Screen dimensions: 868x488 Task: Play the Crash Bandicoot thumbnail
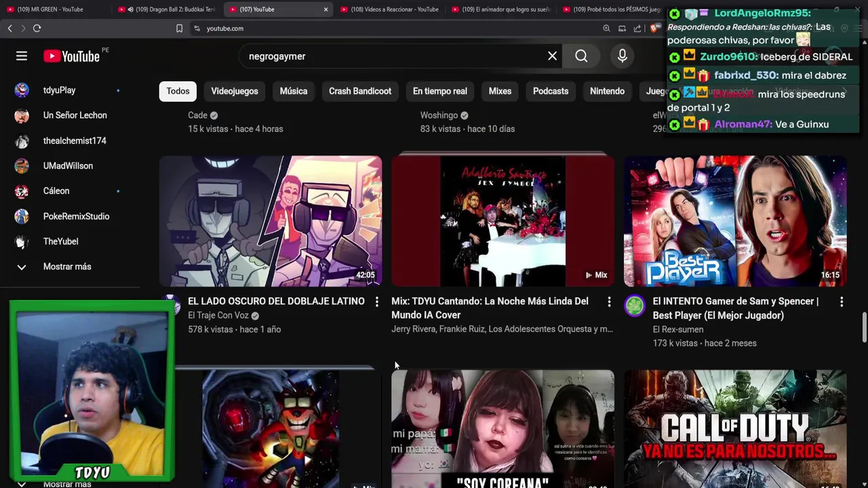pyautogui.click(x=278, y=429)
